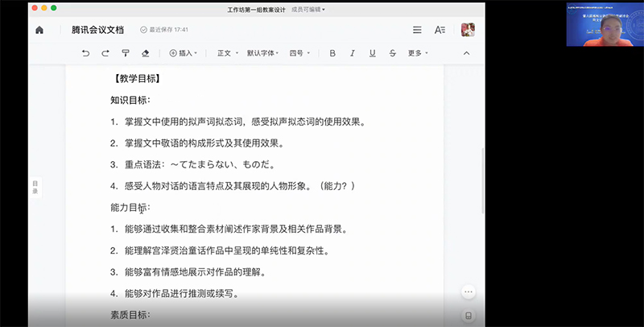
Task: Toggle bold formatting
Action: click(332, 53)
